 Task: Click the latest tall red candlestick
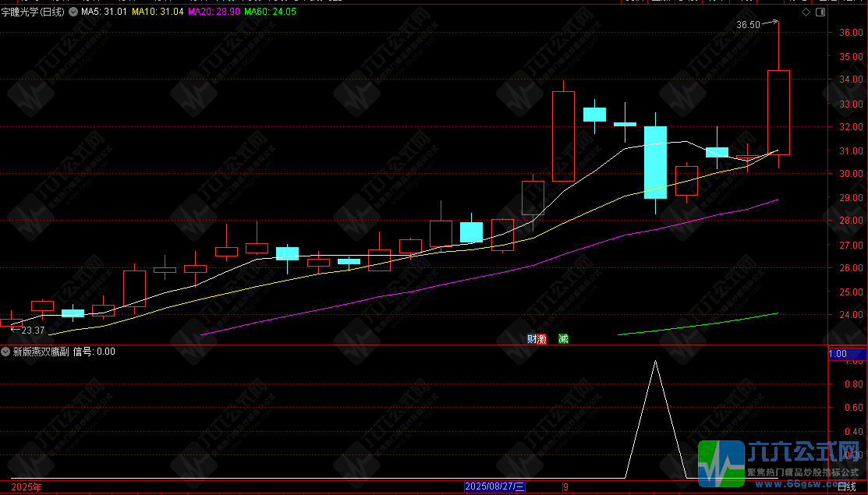point(778,112)
